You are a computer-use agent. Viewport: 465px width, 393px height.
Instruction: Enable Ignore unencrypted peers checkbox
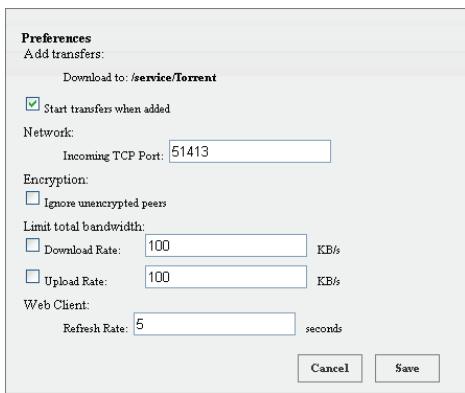click(x=32, y=198)
